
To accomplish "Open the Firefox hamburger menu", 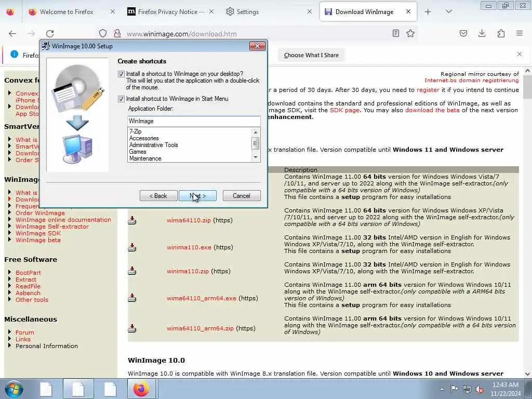I will click(520, 33).
